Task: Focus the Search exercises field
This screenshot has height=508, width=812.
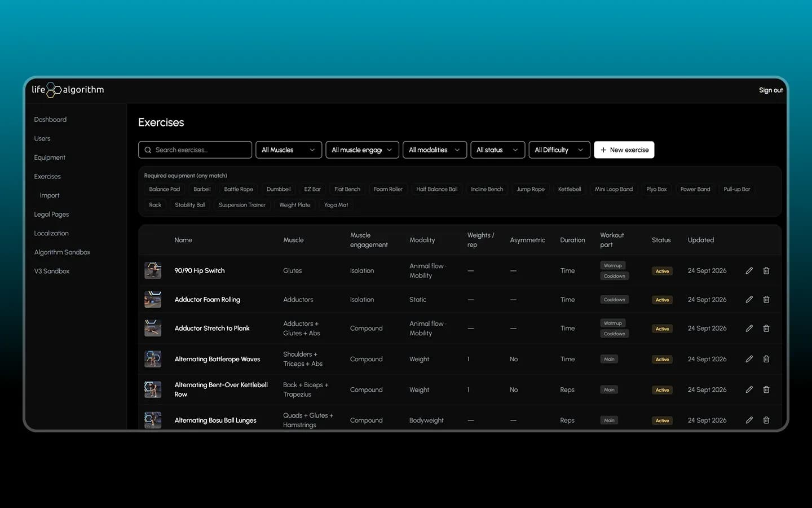Action: 195,150
